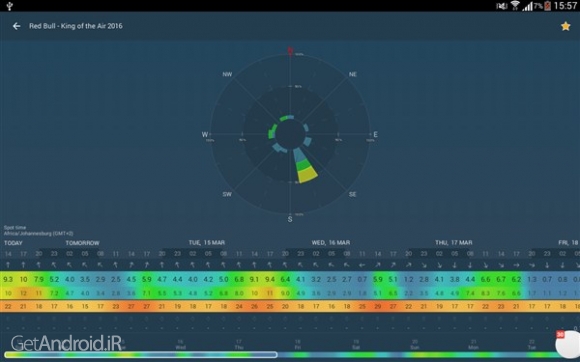Select the 6.2 wind speed cell
Image resolution: width=580 pixels, height=362 pixels.
click(516, 279)
